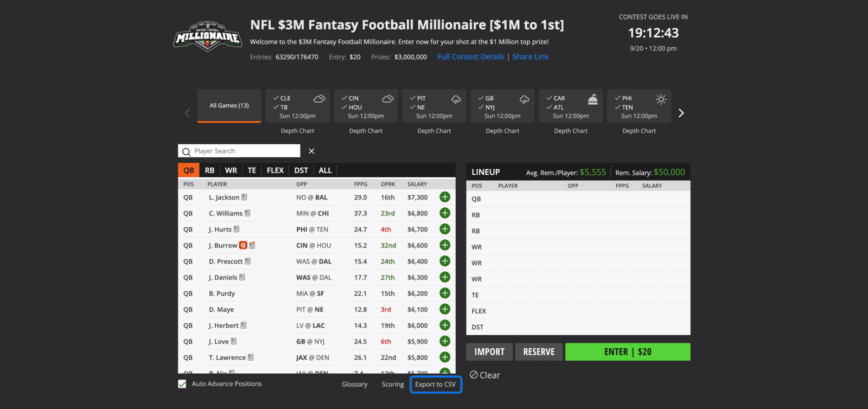This screenshot has height=409, width=868.
Task: Add J. Daniels to the lineup
Action: [x=445, y=277]
